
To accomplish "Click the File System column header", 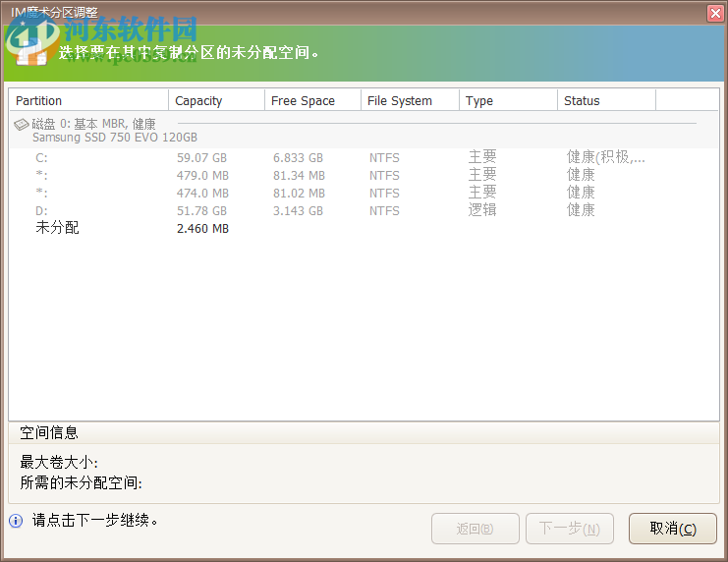I will 410,101.
